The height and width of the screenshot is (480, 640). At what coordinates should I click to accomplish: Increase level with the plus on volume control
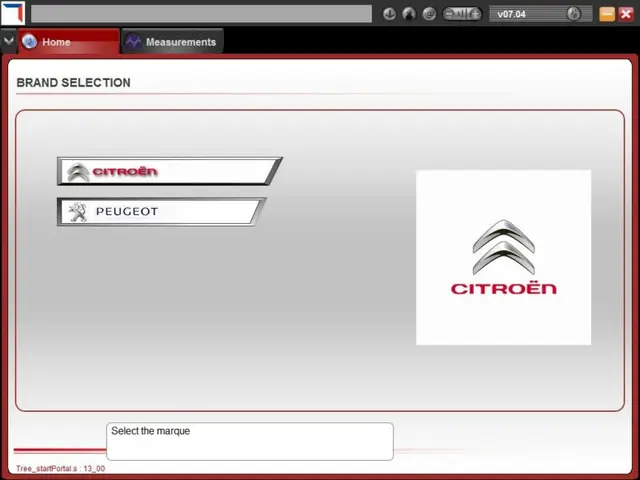tap(475, 14)
